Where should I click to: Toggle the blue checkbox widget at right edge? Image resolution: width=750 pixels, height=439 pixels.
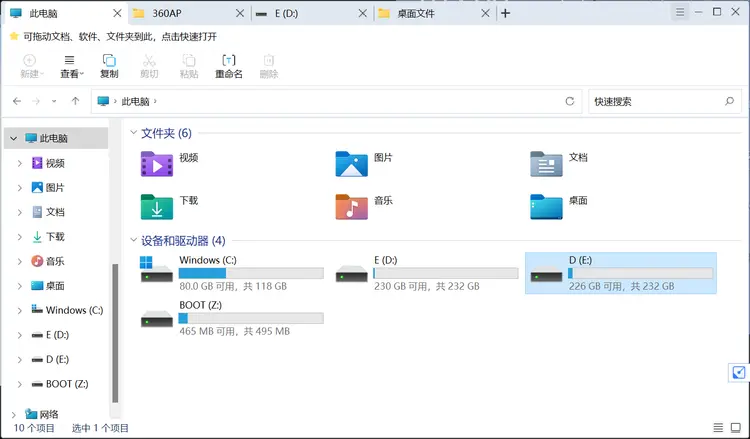[x=738, y=373]
